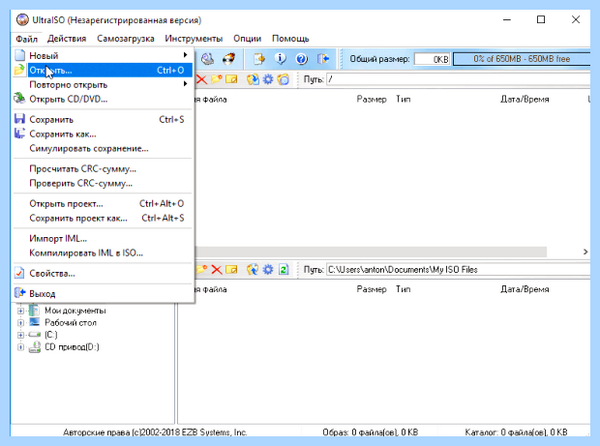The height and width of the screenshot is (446, 600).
Task: Click the open folder icon beside Открыть
Action: (19, 70)
